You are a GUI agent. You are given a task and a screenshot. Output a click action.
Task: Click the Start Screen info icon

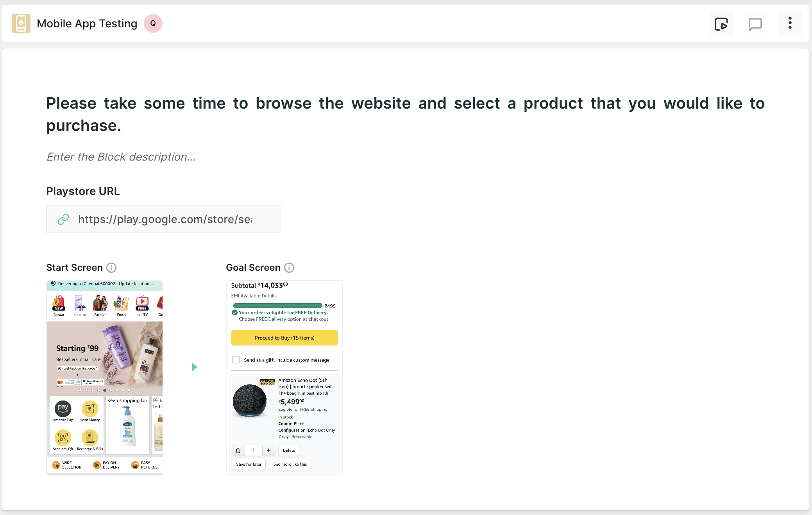pyautogui.click(x=111, y=268)
